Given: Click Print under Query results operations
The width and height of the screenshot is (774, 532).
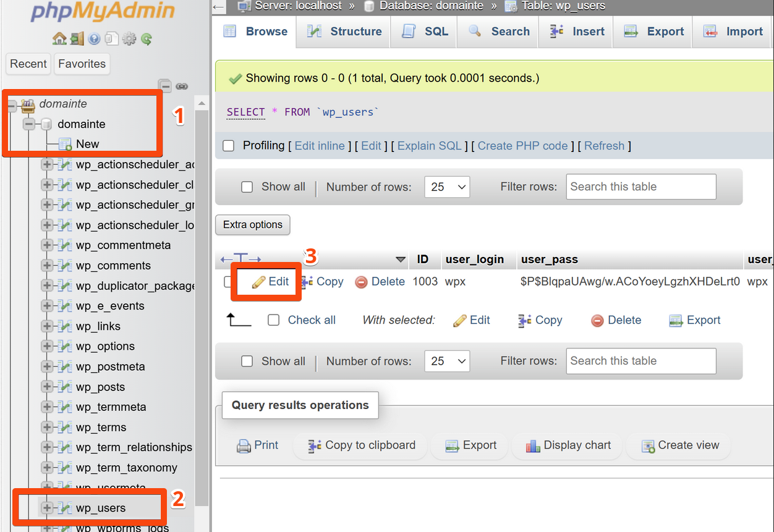Looking at the screenshot, I should 258,445.
